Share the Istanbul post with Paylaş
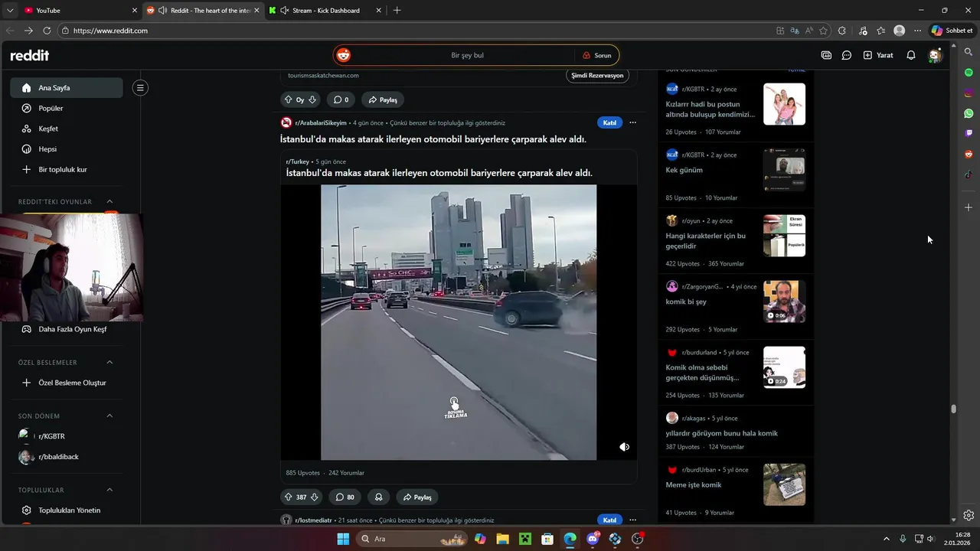The image size is (980, 551). (x=417, y=497)
